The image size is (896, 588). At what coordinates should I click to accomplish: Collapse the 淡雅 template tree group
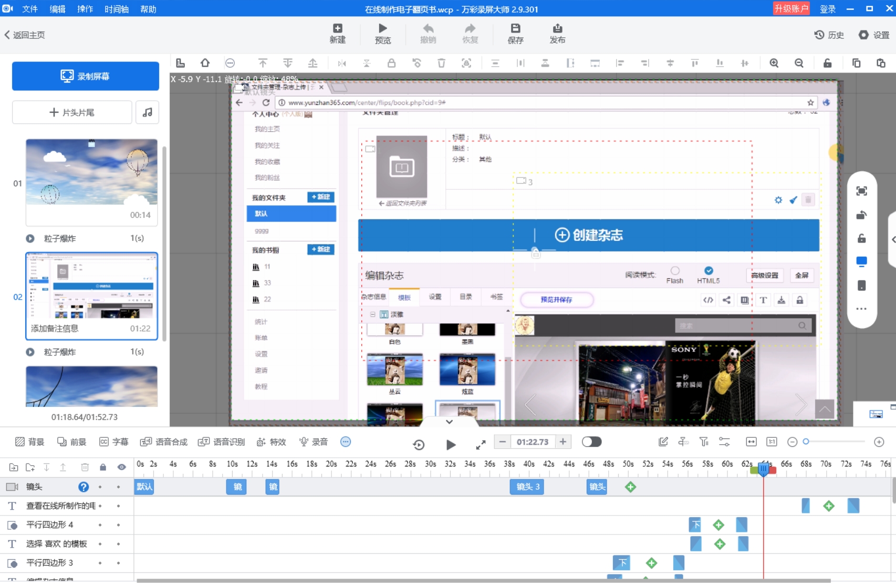click(x=372, y=314)
